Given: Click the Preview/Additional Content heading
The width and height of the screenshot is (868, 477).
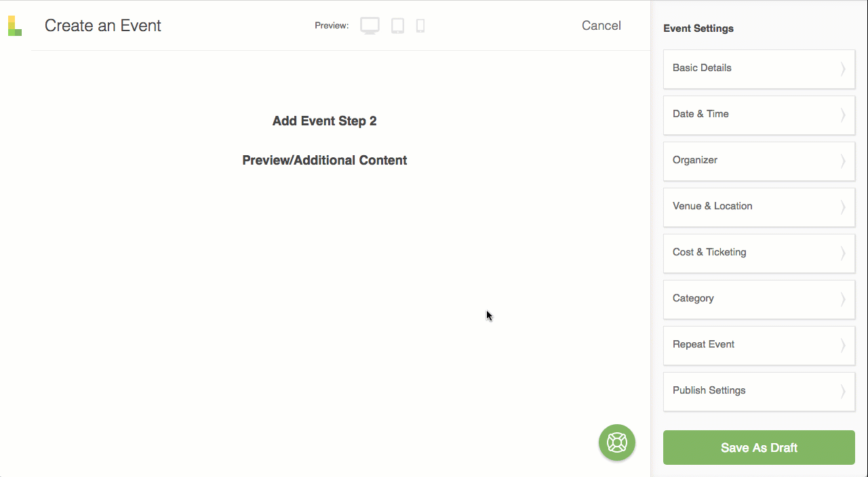Looking at the screenshot, I should coord(325,161).
